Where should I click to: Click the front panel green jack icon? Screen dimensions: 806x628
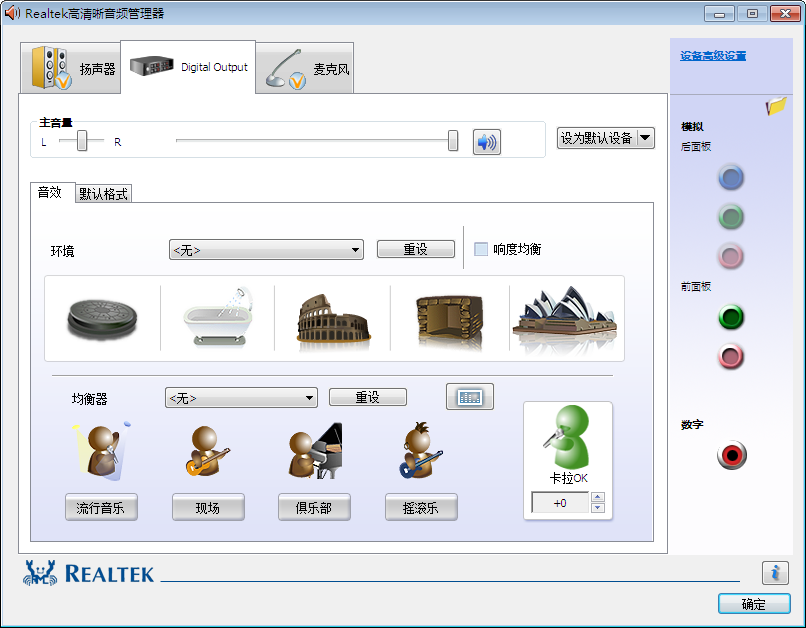(731, 317)
